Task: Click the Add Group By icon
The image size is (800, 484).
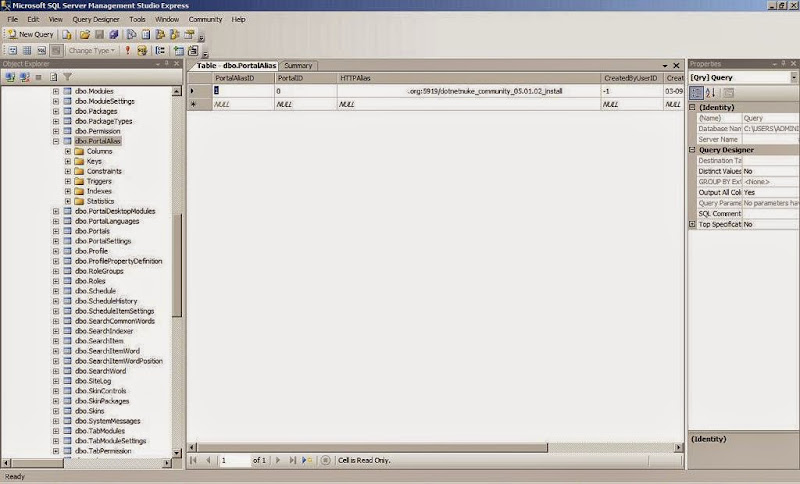Action: [160, 50]
